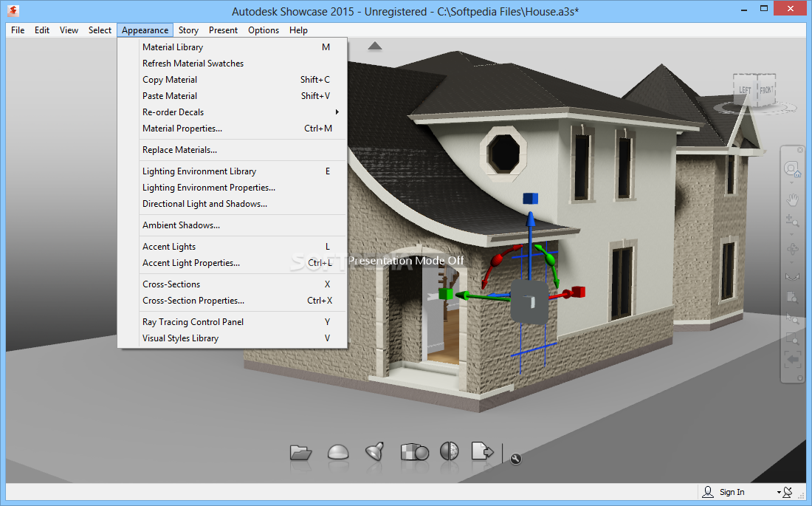Choose Cross-Sections
Viewport: 812px width, 506px height.
pyautogui.click(x=232, y=284)
